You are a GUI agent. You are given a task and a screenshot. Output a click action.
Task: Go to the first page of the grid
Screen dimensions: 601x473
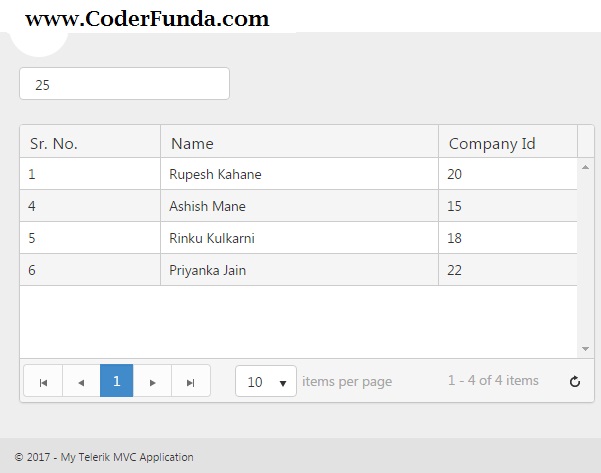(43, 381)
